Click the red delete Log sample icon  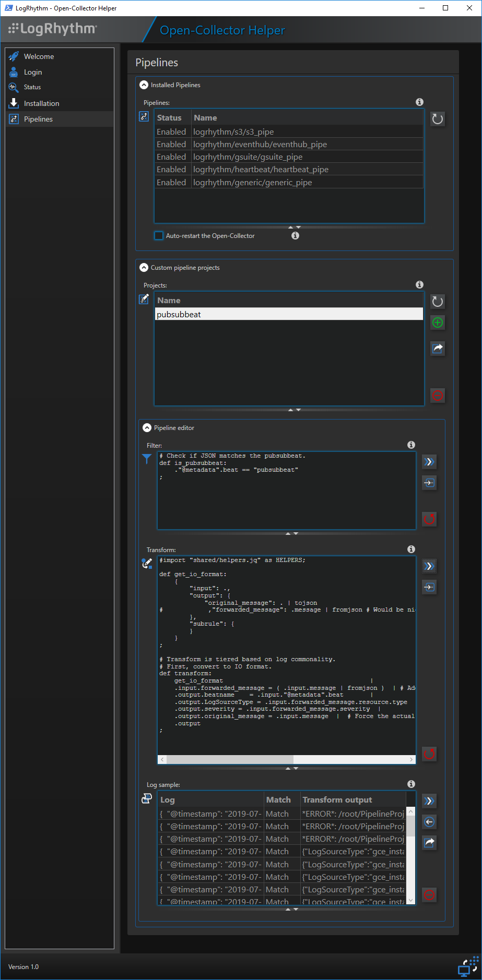(x=429, y=895)
